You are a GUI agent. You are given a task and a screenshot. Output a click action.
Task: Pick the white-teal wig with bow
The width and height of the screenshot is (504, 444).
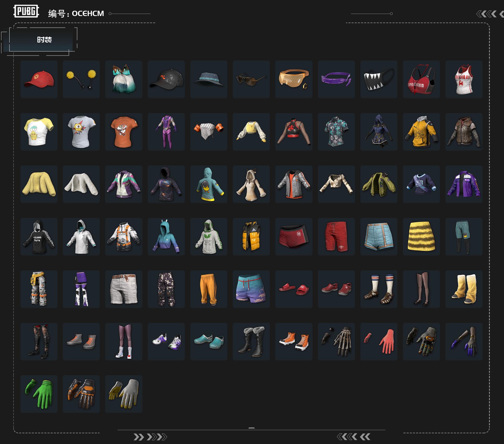124,79
